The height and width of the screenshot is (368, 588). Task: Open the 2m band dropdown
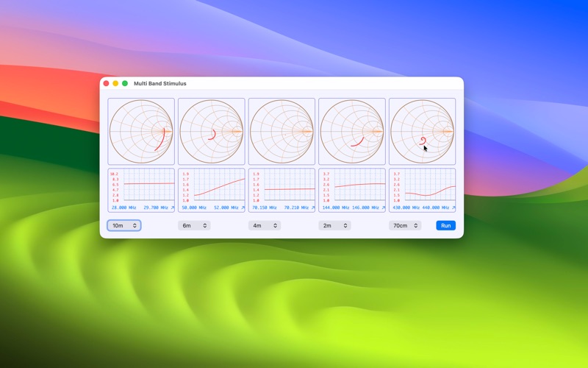click(335, 225)
